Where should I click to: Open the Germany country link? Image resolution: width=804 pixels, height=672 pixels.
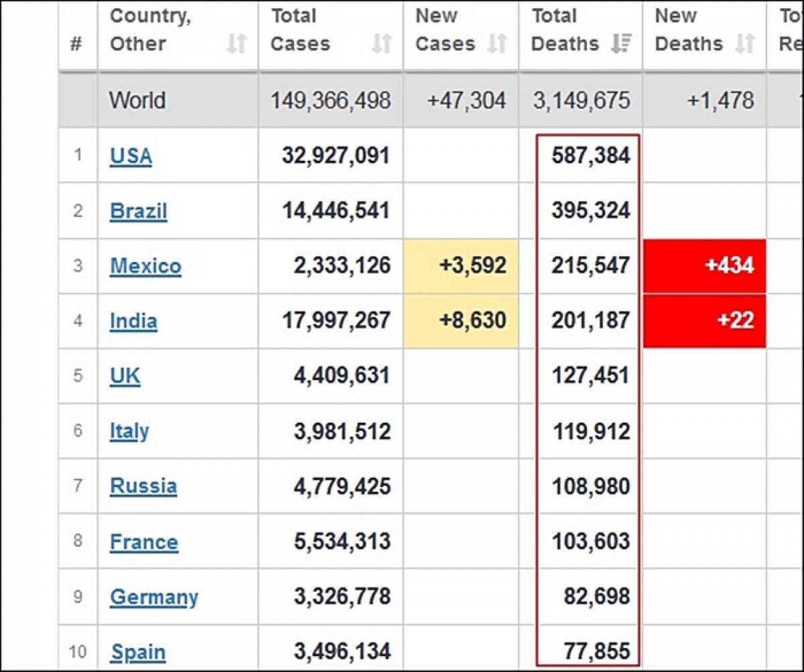click(154, 597)
